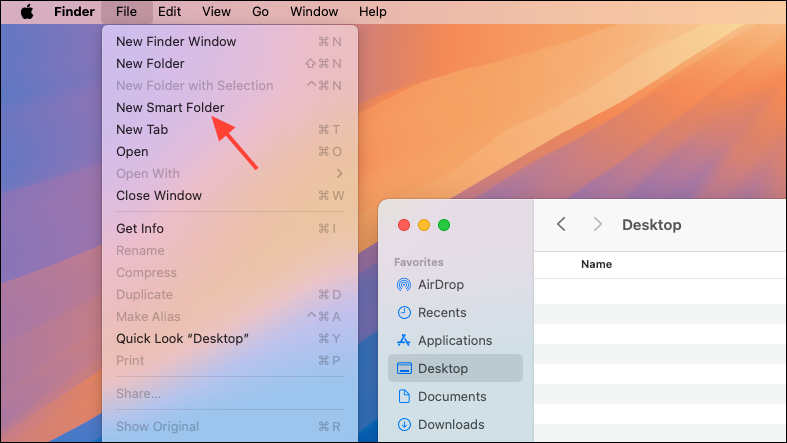Choose Open in the File menu

229,152
